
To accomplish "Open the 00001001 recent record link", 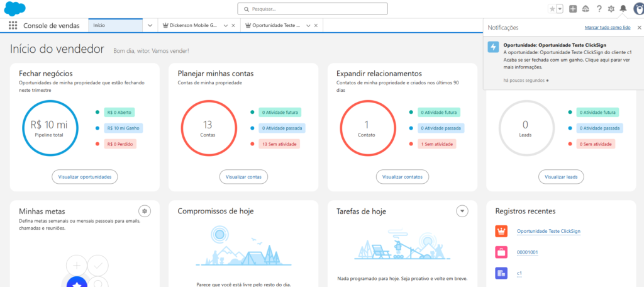I will click(x=527, y=252).
